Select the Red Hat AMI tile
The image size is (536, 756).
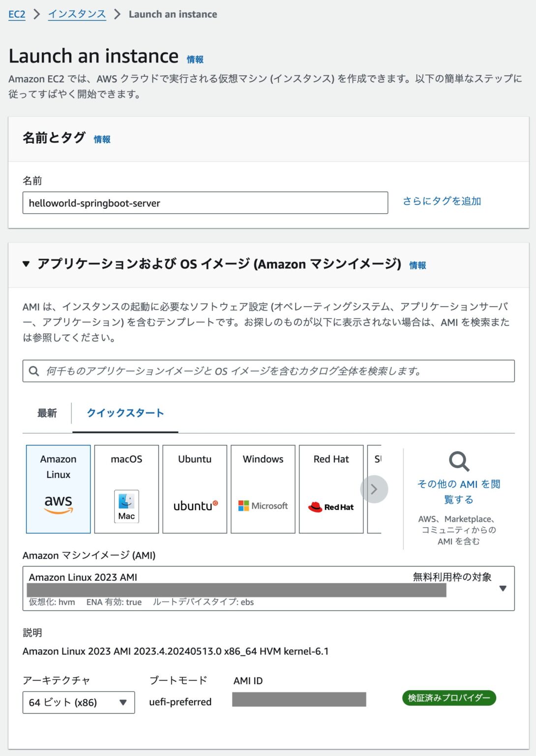tap(331, 489)
